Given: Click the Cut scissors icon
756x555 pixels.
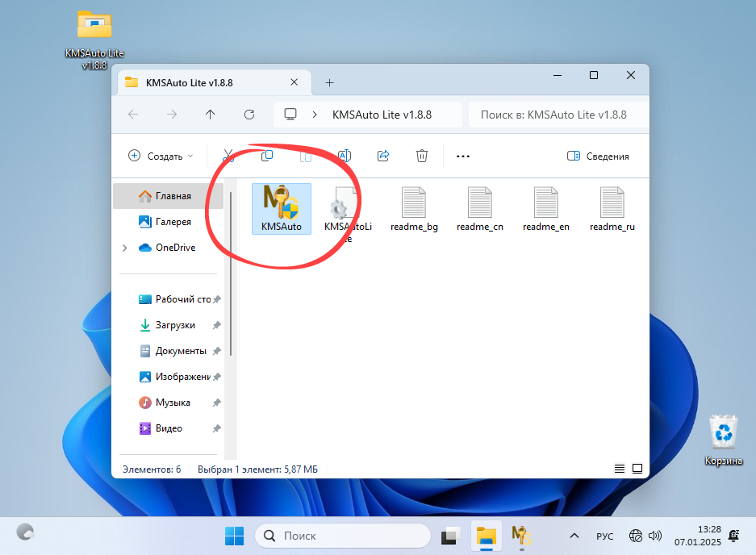Looking at the screenshot, I should [x=228, y=156].
